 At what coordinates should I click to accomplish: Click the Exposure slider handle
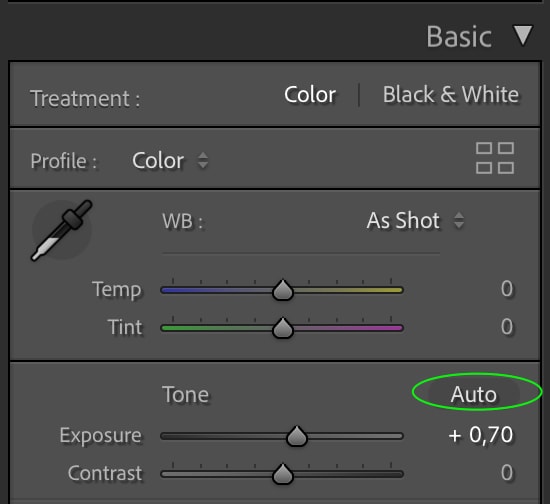click(297, 436)
